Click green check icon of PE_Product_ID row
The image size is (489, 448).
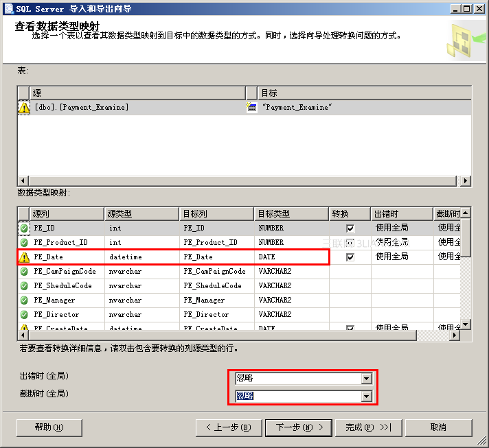click(x=24, y=242)
